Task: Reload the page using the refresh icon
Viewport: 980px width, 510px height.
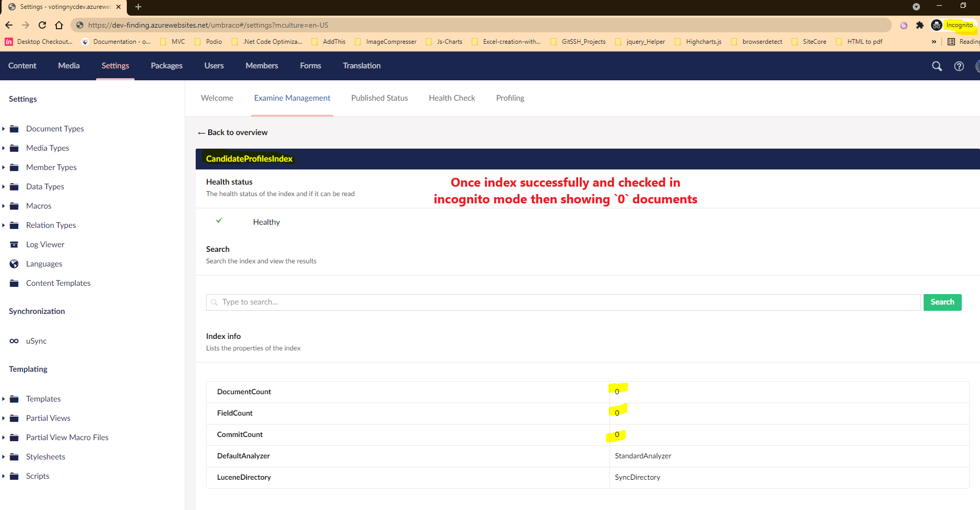Action: (x=42, y=25)
